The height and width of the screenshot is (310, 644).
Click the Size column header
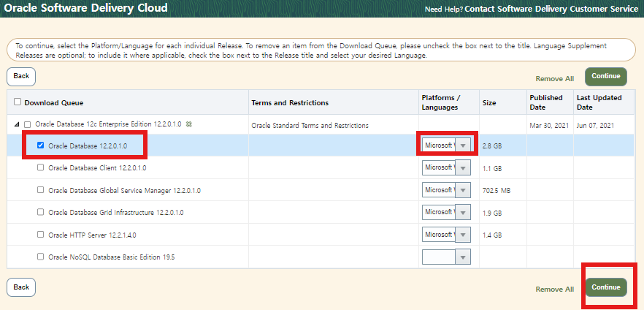click(489, 103)
